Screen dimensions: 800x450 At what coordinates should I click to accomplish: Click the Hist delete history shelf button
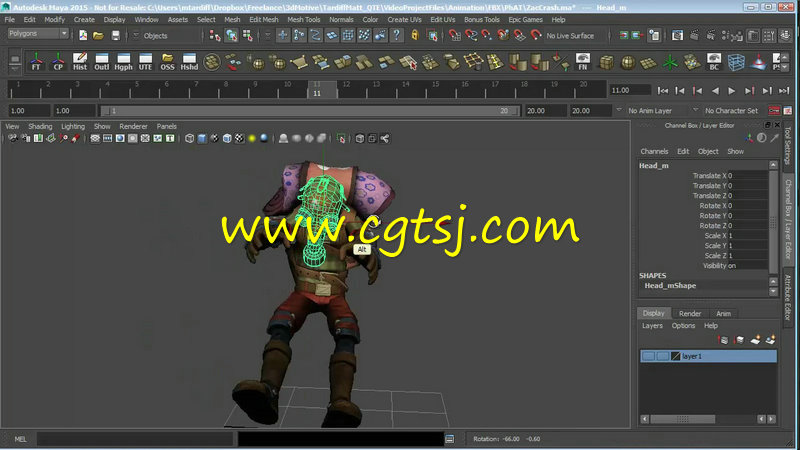[x=80, y=62]
